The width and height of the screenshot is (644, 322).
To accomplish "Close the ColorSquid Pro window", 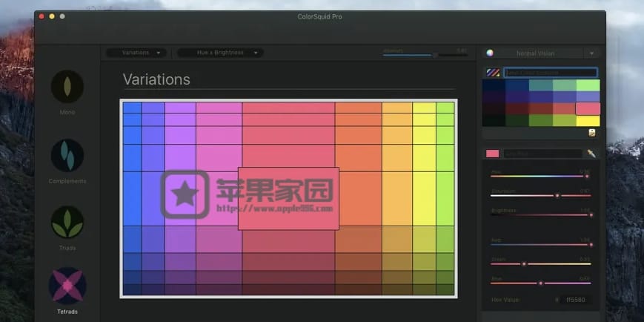I will 42,16.
